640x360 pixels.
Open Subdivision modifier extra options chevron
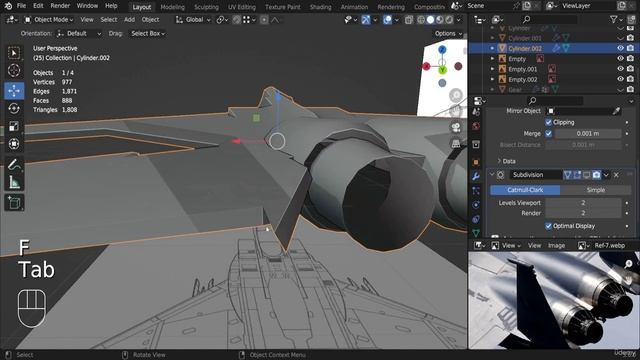(x=606, y=175)
